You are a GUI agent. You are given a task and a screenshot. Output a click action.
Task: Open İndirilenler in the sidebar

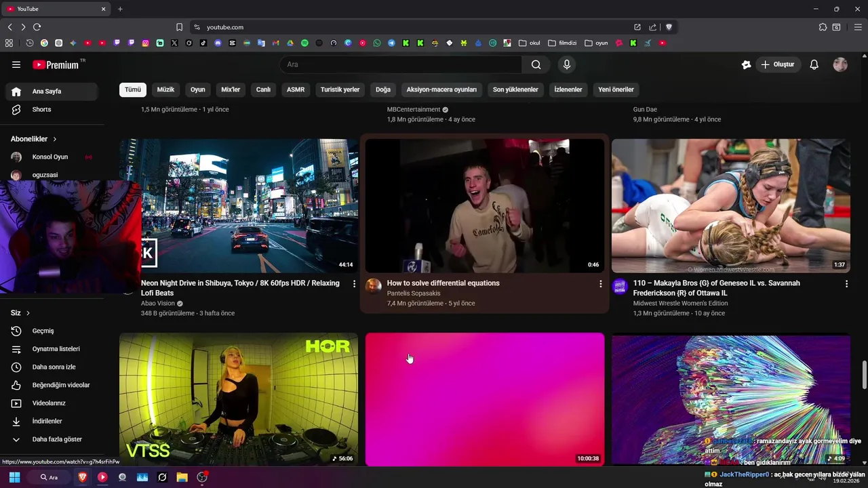pyautogui.click(x=52, y=421)
